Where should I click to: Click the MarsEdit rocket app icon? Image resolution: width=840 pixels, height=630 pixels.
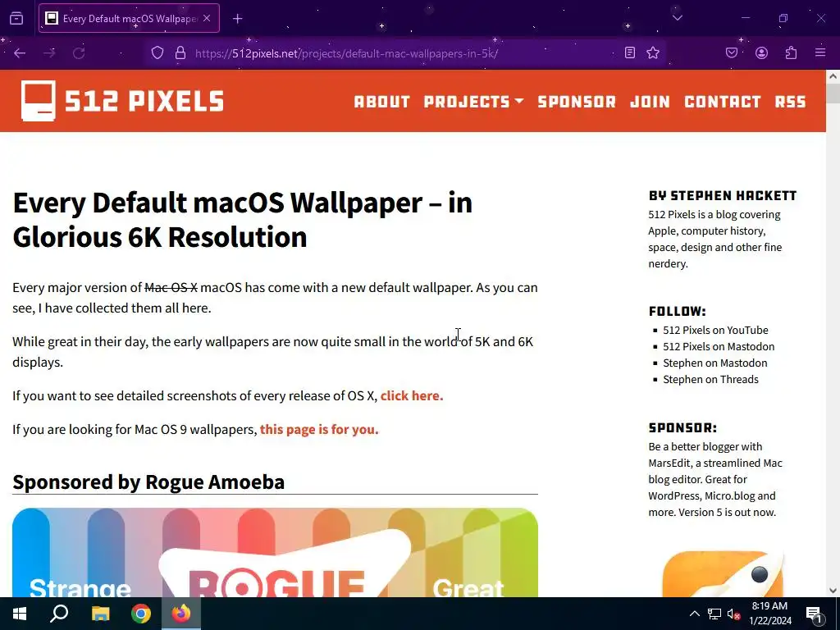tap(722, 573)
